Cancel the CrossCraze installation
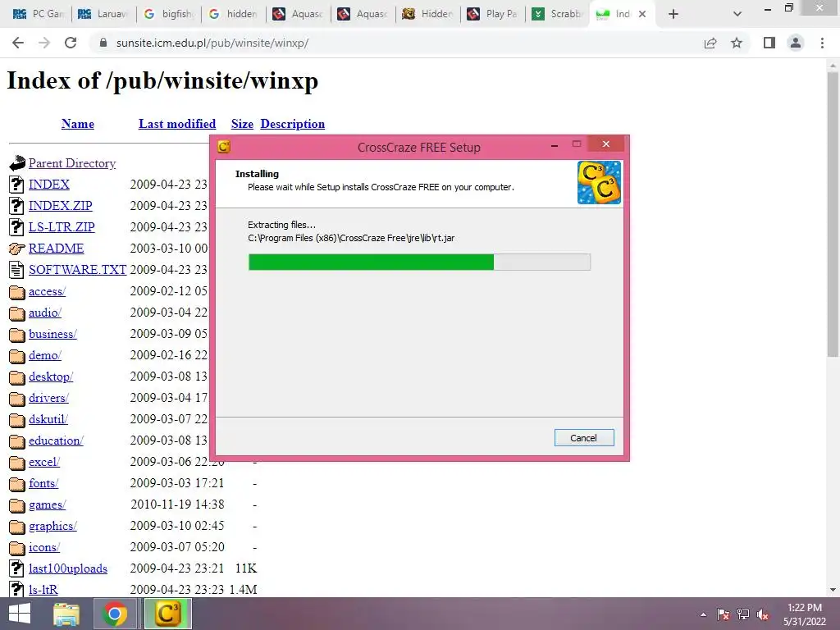840x630 pixels. pos(584,438)
